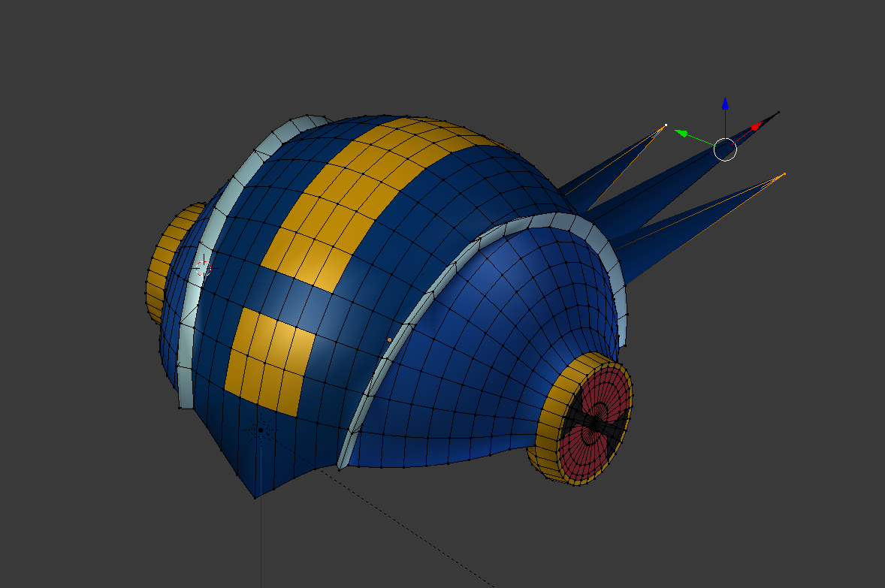Click the white circle of the transform manipulator

[725, 149]
